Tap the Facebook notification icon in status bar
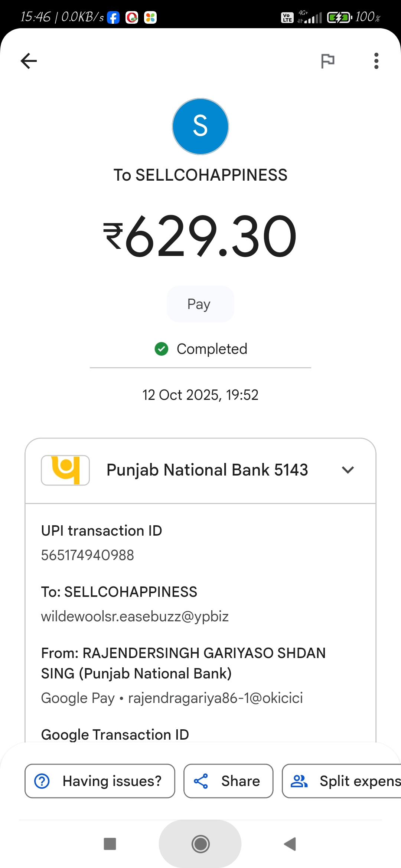Viewport: 401px width, 868px height. [x=113, y=17]
